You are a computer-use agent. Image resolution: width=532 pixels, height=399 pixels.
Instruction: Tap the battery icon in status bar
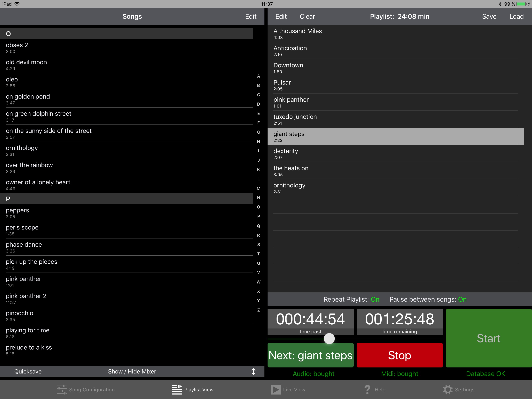click(x=522, y=4)
